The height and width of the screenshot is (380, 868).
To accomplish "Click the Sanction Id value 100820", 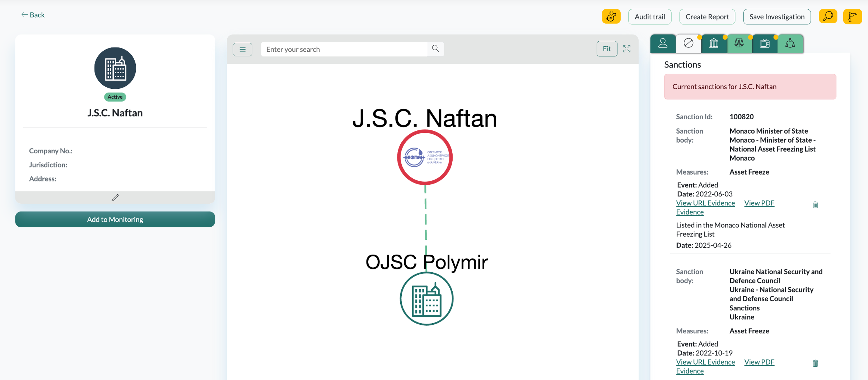I will pyautogui.click(x=741, y=117).
